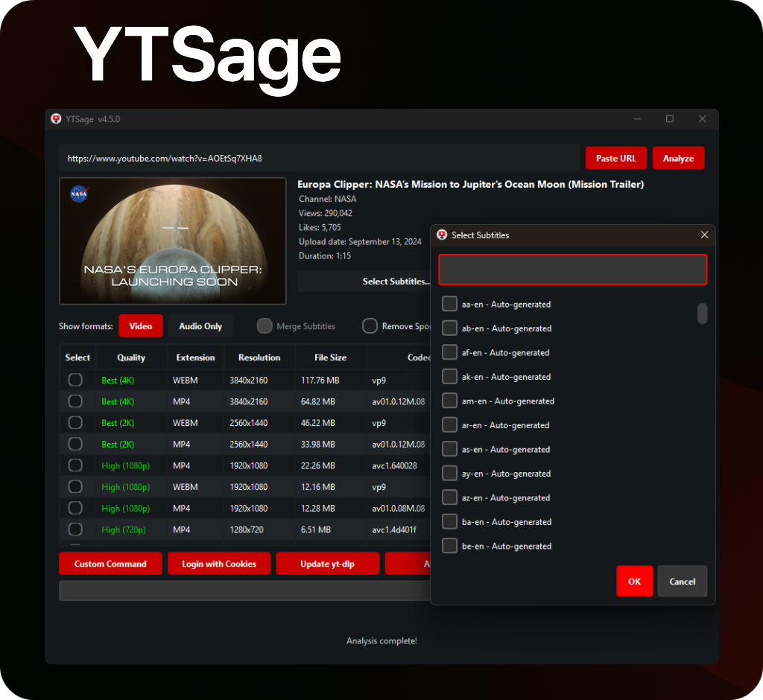
Task: Minimize the YTSage window
Action: coord(638,119)
